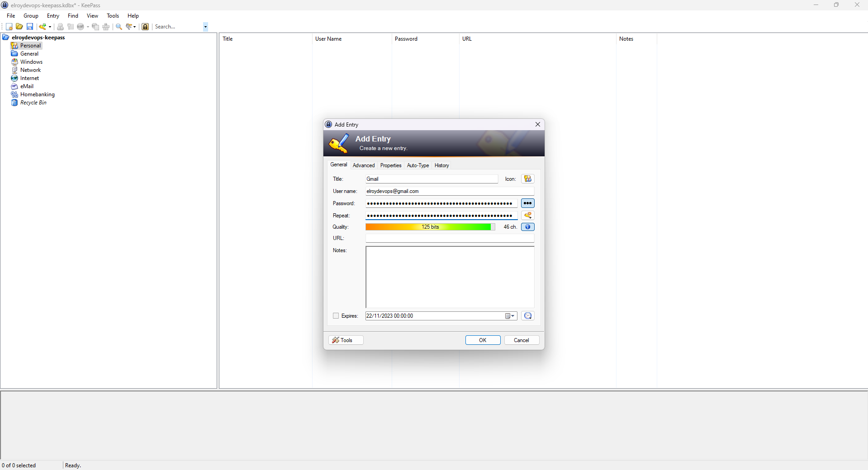Open the Find menu
This screenshot has height=470, width=868.
tap(73, 16)
